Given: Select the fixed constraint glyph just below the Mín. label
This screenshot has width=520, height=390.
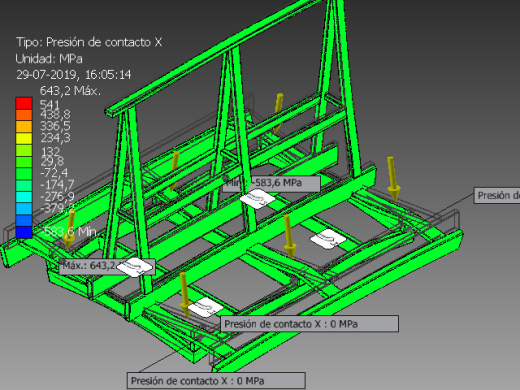Looking at the screenshot, I should point(258,199).
